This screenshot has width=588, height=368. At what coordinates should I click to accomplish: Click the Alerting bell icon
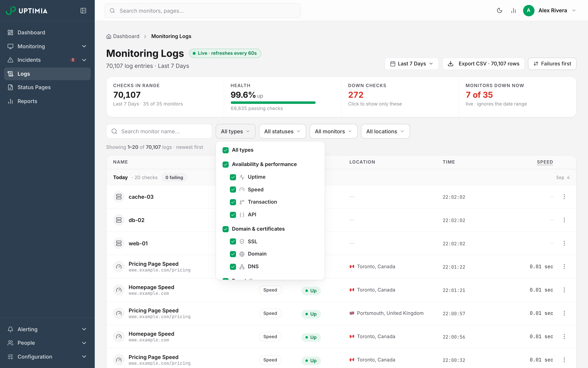[x=10, y=329]
